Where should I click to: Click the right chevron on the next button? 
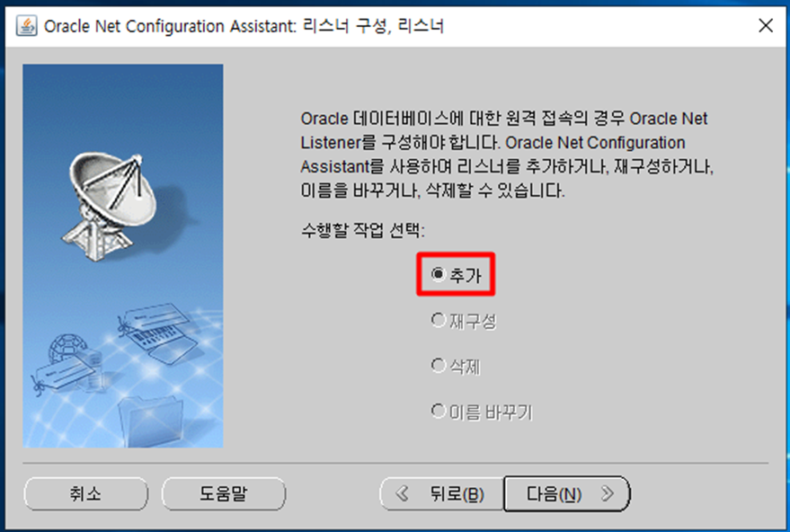tap(608, 493)
